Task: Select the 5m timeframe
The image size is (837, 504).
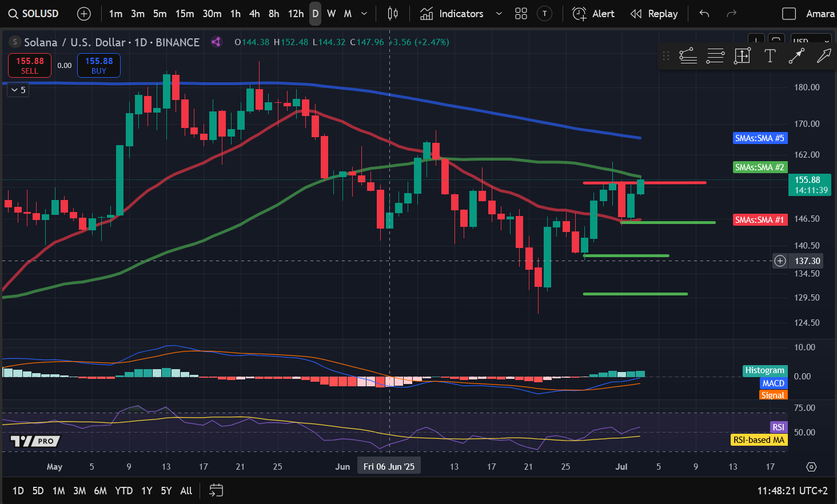Action: [160, 14]
